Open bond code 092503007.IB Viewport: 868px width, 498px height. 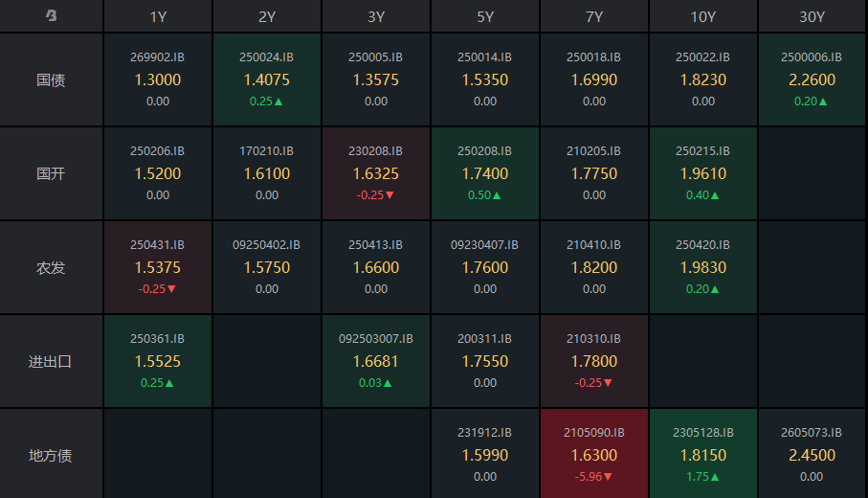376,339
